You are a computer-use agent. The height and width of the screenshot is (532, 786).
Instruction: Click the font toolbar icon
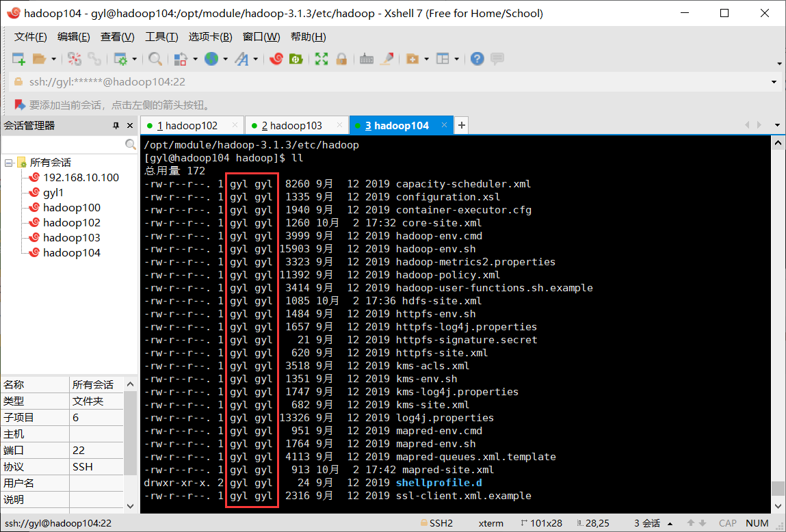[x=242, y=59]
